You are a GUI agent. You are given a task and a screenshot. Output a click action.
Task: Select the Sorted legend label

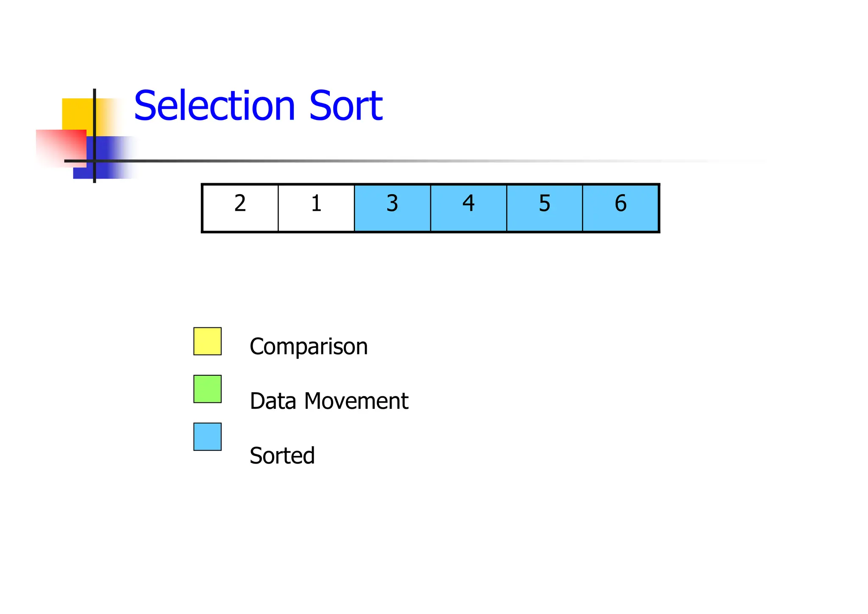pos(282,455)
